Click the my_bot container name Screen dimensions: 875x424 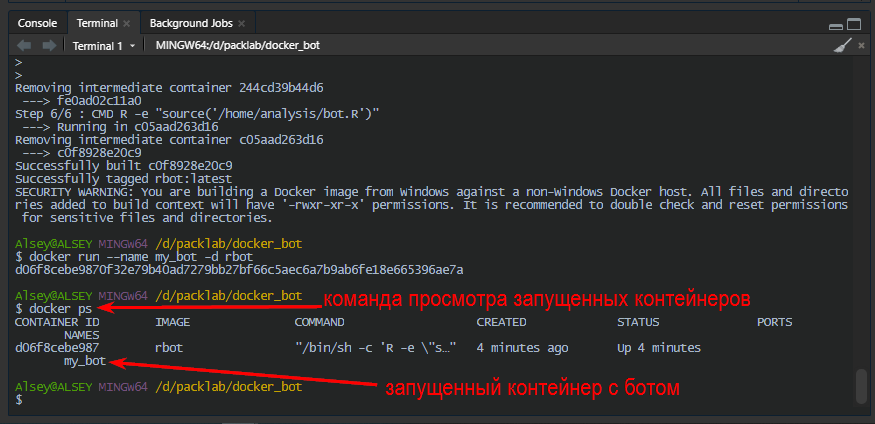pos(84,361)
